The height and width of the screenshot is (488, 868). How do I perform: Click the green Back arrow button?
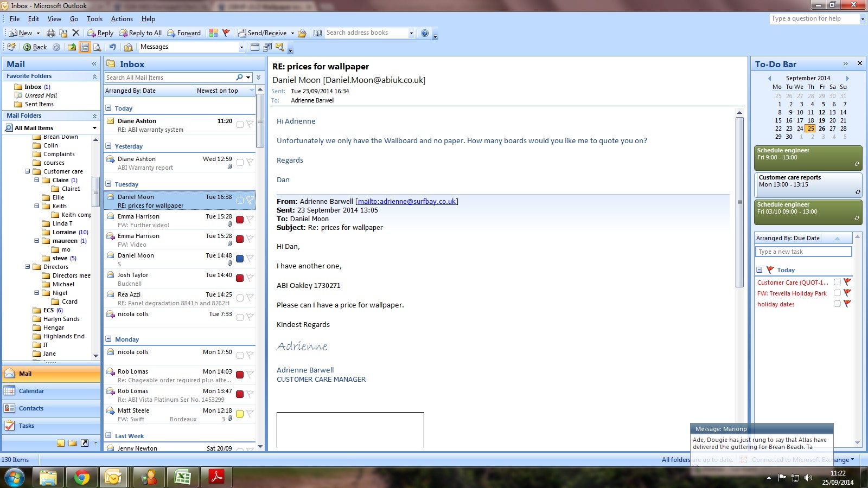[35, 47]
